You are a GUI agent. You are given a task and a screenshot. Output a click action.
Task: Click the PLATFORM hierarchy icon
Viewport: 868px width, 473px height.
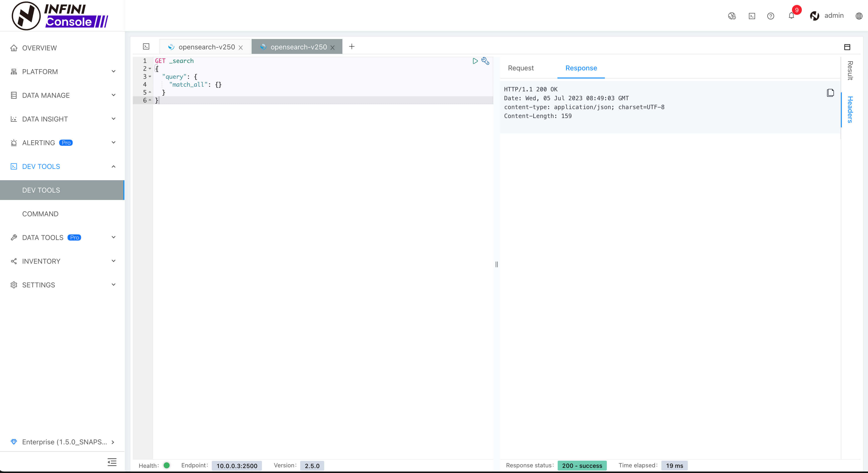(14, 71)
